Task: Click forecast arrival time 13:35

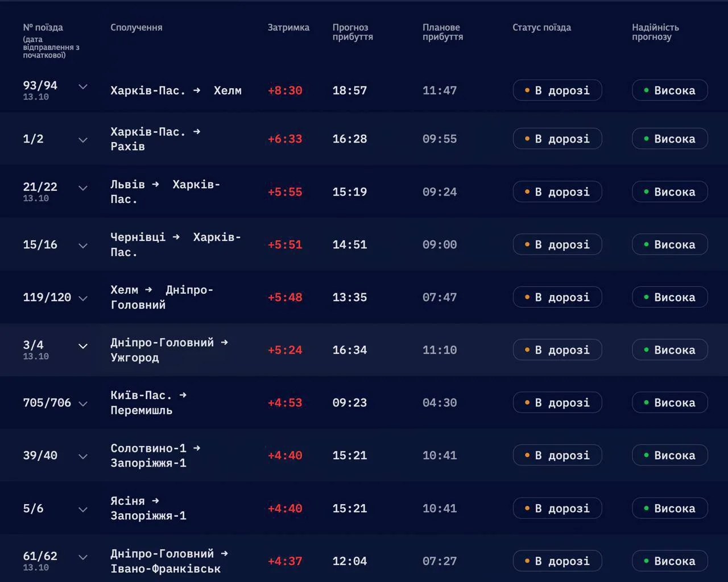Action: (x=350, y=297)
